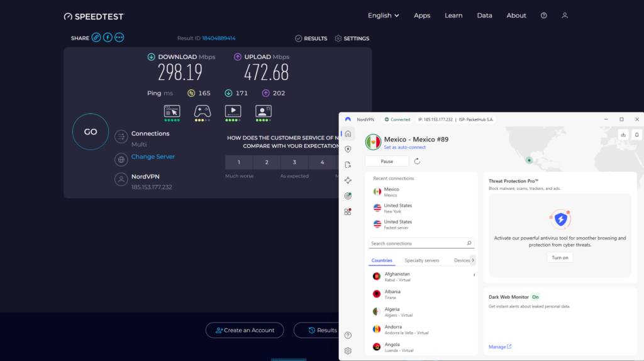Switch to Specialty servers tab
This screenshot has width=644, height=361.
pyautogui.click(x=422, y=260)
